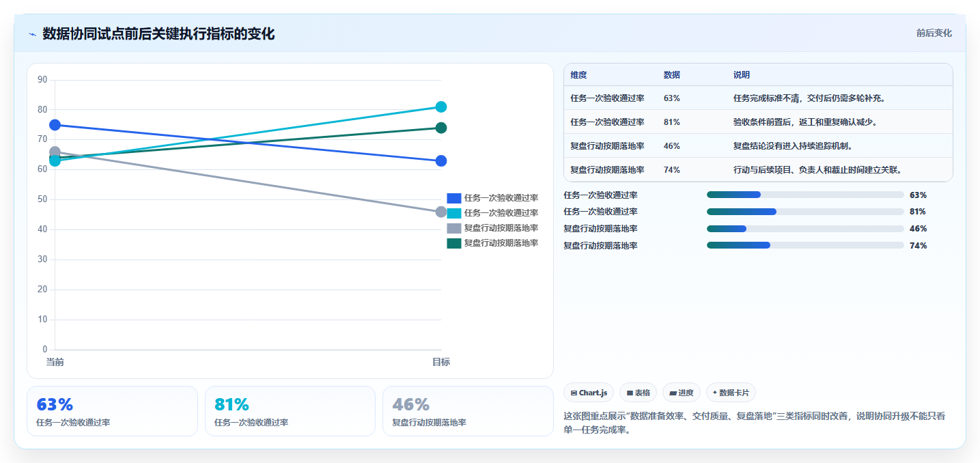This screenshot has width=980, height=463.
Task: Click the 63% progress bar
Action: [805, 195]
